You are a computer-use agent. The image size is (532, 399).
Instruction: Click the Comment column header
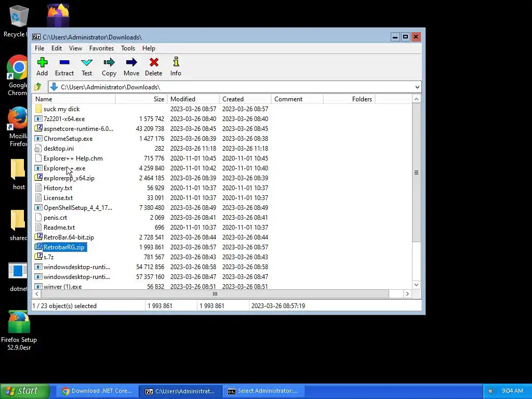coord(297,99)
